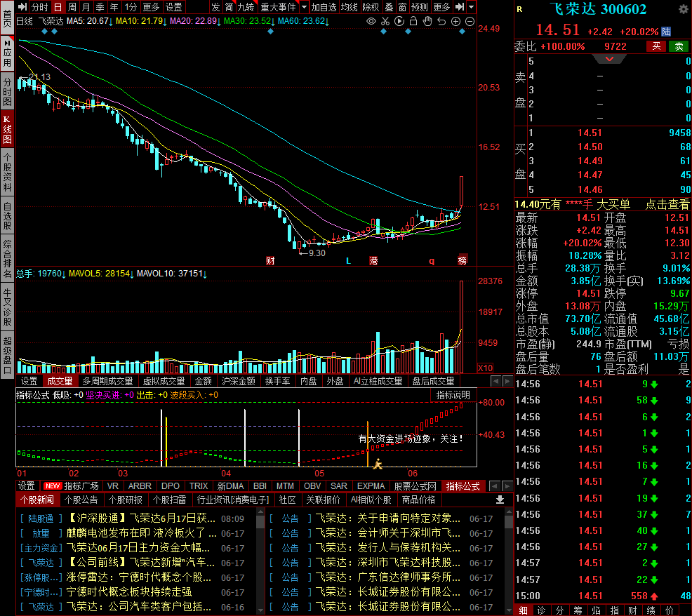Click 点击查看 to view large buy order
Screen dimensions: 692x616
point(667,204)
